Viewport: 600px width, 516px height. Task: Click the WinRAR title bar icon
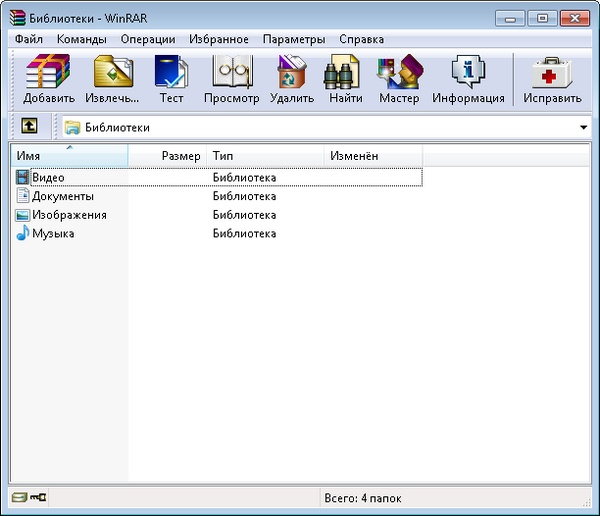tap(18, 18)
